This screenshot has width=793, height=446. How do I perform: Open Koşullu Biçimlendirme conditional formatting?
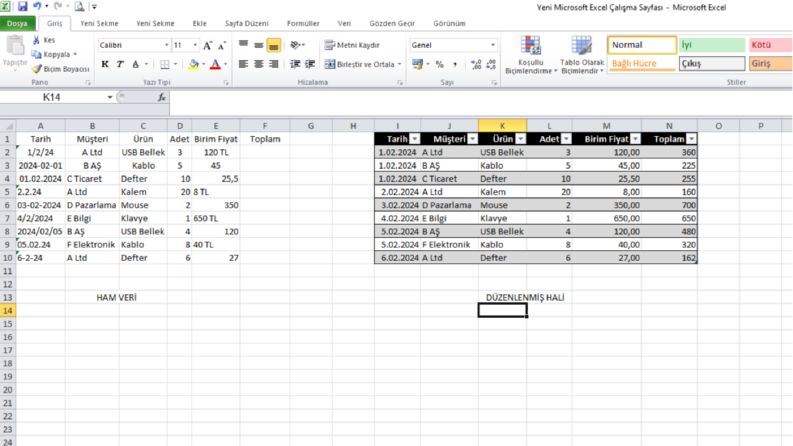tap(531, 55)
